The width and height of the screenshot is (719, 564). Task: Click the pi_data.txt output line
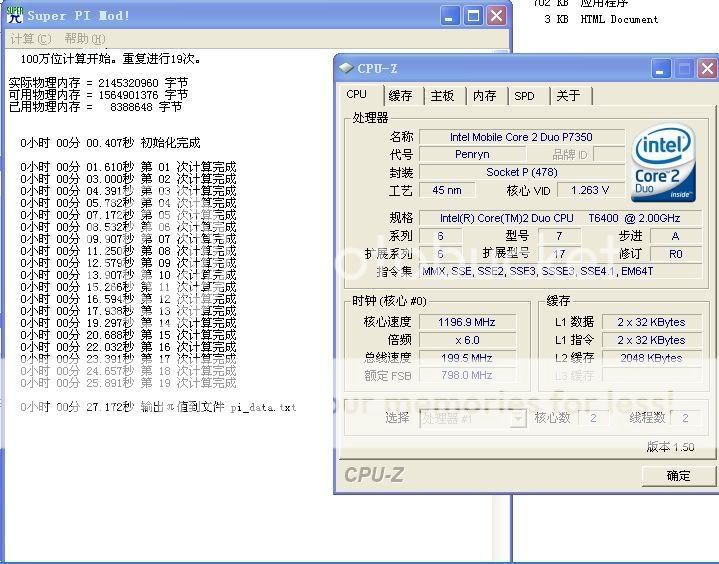[158, 407]
